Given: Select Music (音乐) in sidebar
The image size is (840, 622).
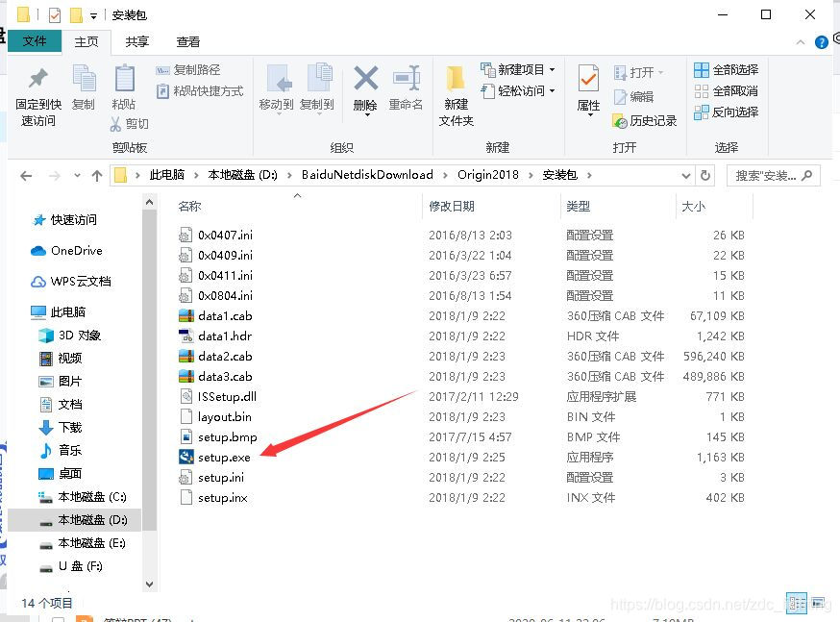Looking at the screenshot, I should [x=61, y=451].
